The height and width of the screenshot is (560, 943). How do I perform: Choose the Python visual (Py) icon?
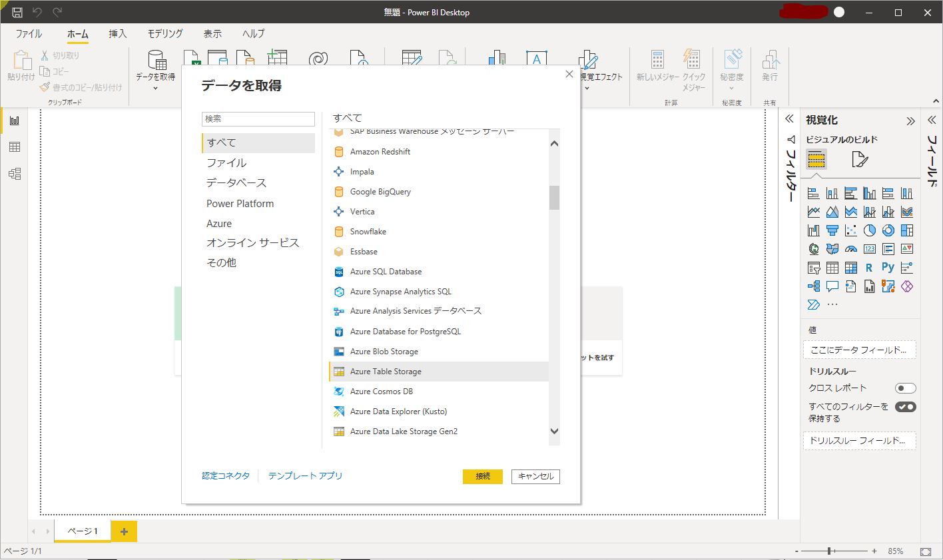[x=888, y=268]
